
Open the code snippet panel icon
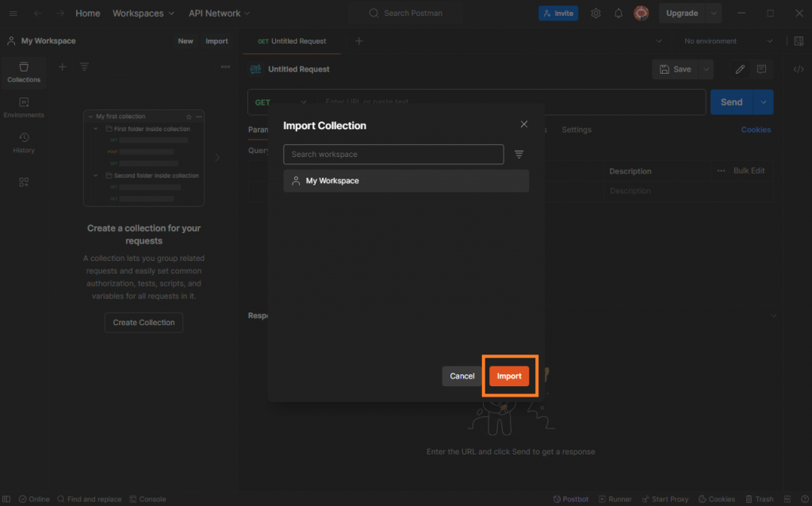pos(799,69)
